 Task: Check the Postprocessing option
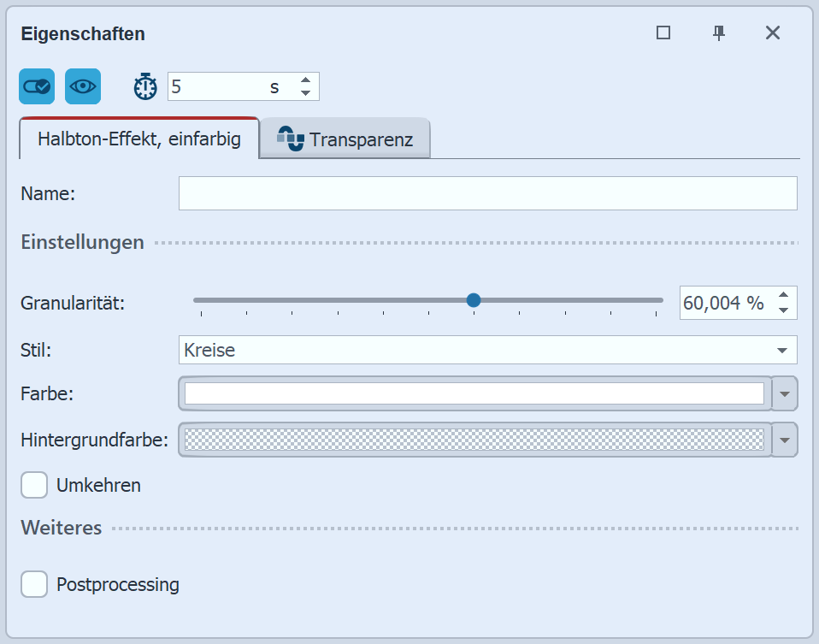point(34,584)
